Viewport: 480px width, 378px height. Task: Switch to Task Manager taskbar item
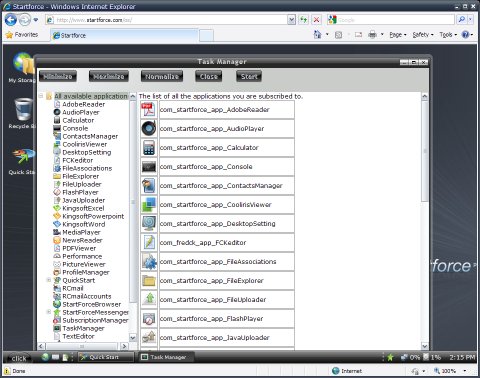coord(166,357)
